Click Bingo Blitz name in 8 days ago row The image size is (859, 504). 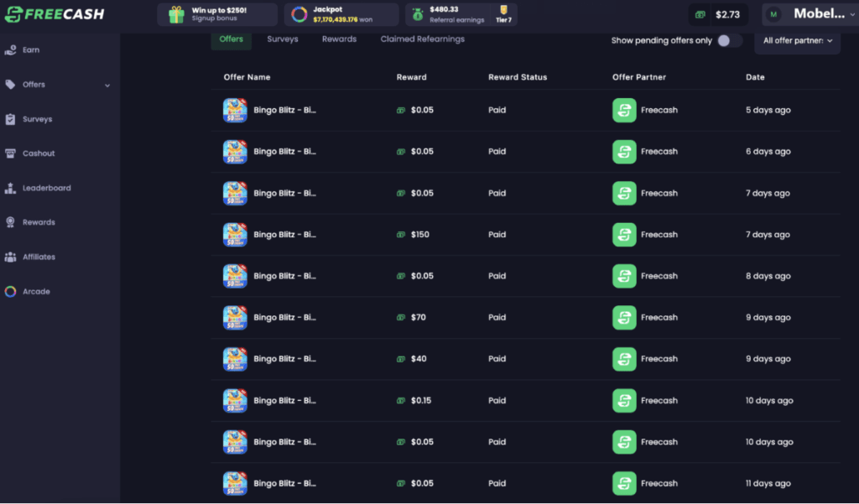[x=285, y=276]
